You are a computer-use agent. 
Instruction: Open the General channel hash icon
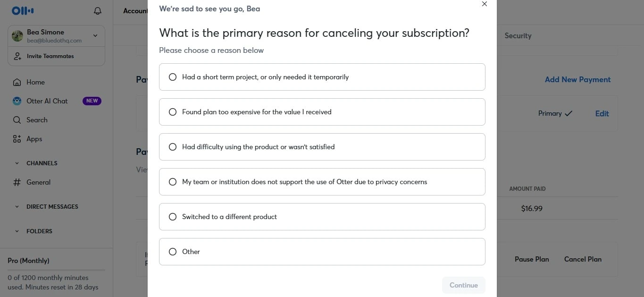(x=17, y=182)
